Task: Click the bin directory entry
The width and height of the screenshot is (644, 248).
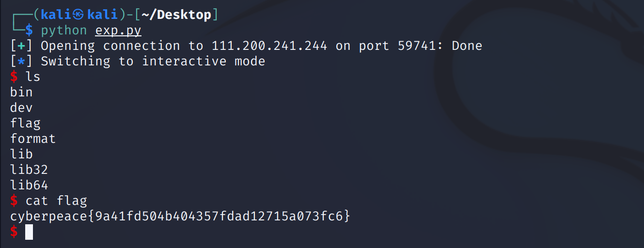Action: [x=21, y=92]
